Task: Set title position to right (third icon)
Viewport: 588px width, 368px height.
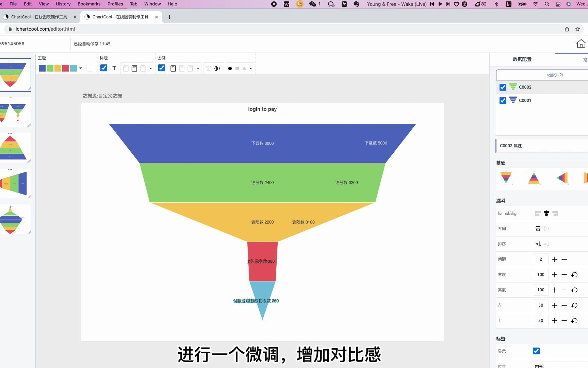Action: [x=143, y=68]
